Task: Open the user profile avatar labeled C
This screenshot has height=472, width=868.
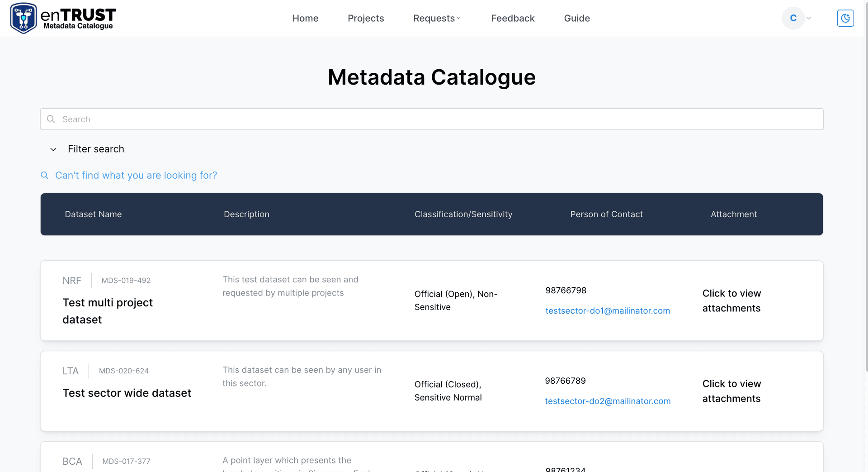Action: pyautogui.click(x=793, y=18)
